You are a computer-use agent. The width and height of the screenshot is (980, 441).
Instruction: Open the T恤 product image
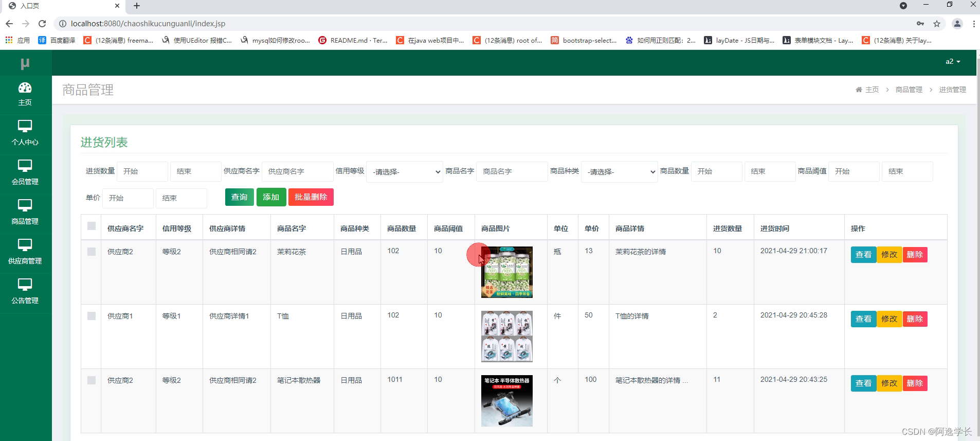pos(507,337)
